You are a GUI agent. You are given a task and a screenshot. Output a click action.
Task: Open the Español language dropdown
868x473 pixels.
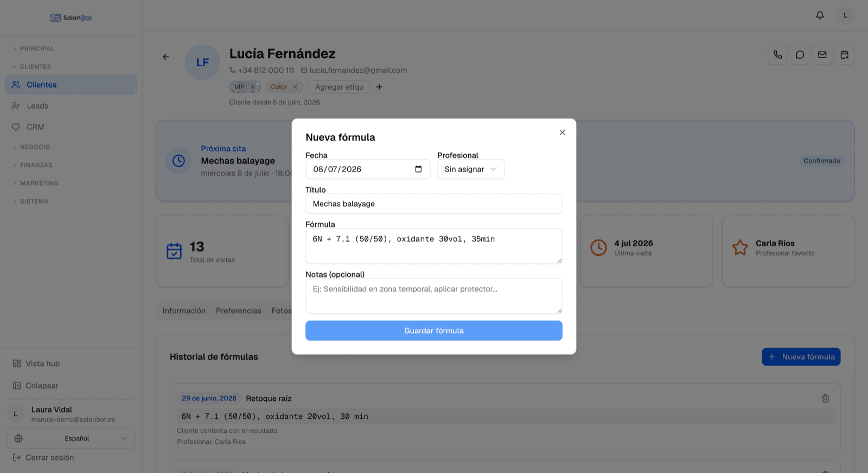(71, 439)
